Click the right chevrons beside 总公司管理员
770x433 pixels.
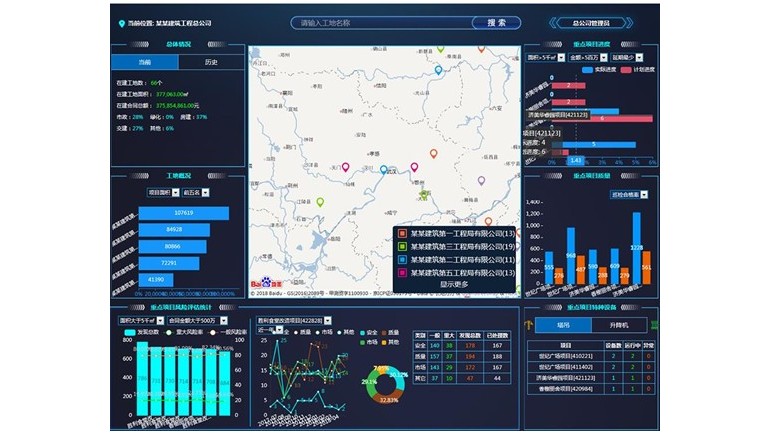(629, 23)
